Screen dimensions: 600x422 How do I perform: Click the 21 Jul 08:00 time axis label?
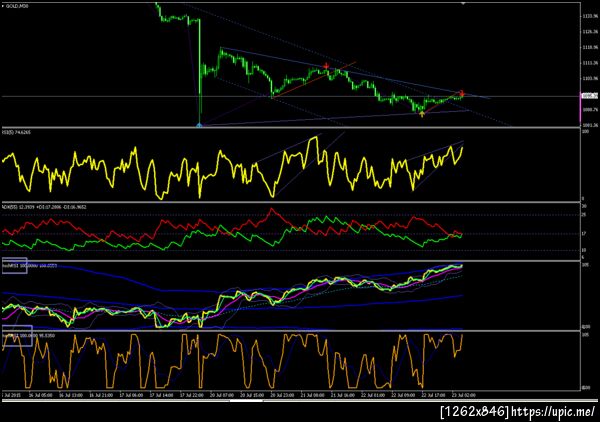(x=311, y=395)
